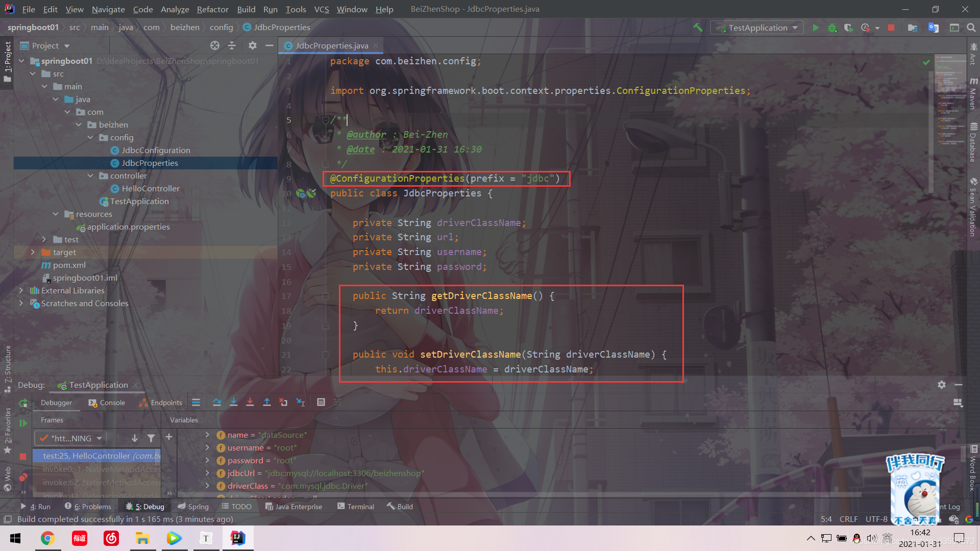Open Chrome from the Windows taskbar
980x551 pixels.
47,538
